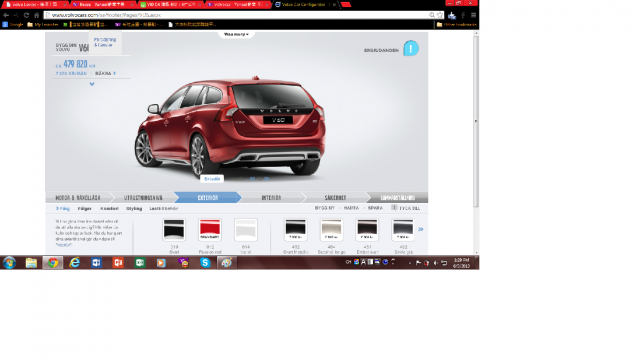Choose the Passion red paint swatch
The image size is (640, 360).
210,230
